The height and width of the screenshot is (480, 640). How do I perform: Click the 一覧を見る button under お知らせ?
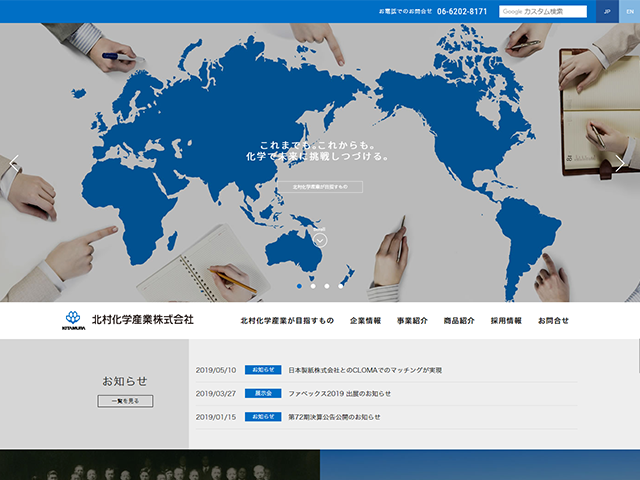pos(125,401)
